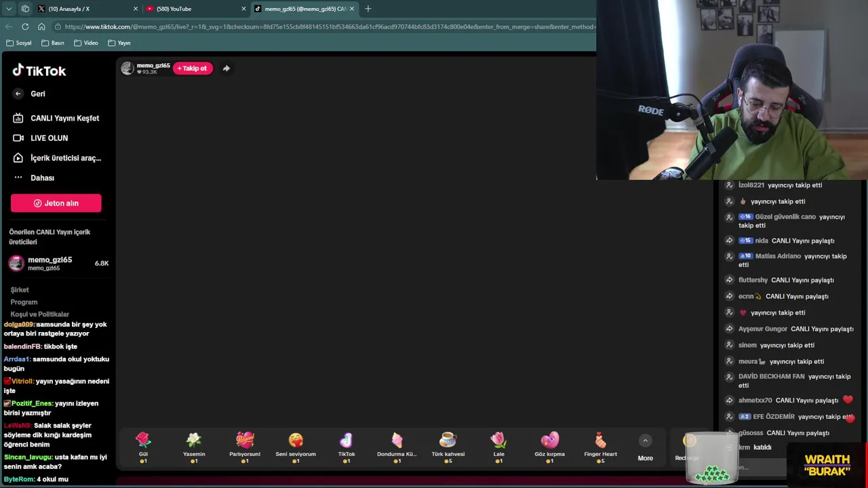Open a new browser tab
The width and height of the screenshot is (868, 488).
pos(368,9)
